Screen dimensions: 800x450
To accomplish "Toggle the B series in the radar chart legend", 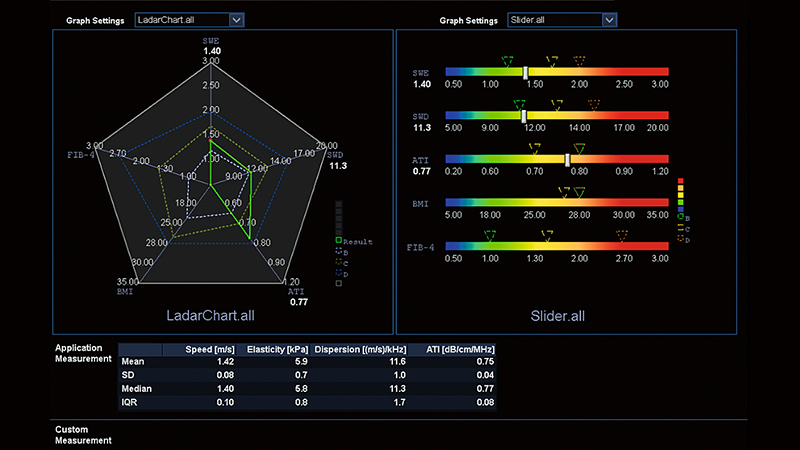I will click(x=339, y=252).
